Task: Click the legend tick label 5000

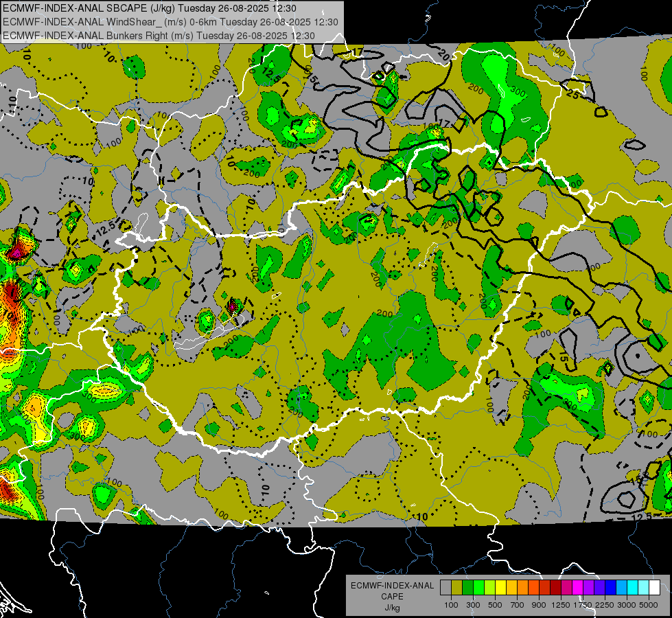Action: [x=649, y=605]
